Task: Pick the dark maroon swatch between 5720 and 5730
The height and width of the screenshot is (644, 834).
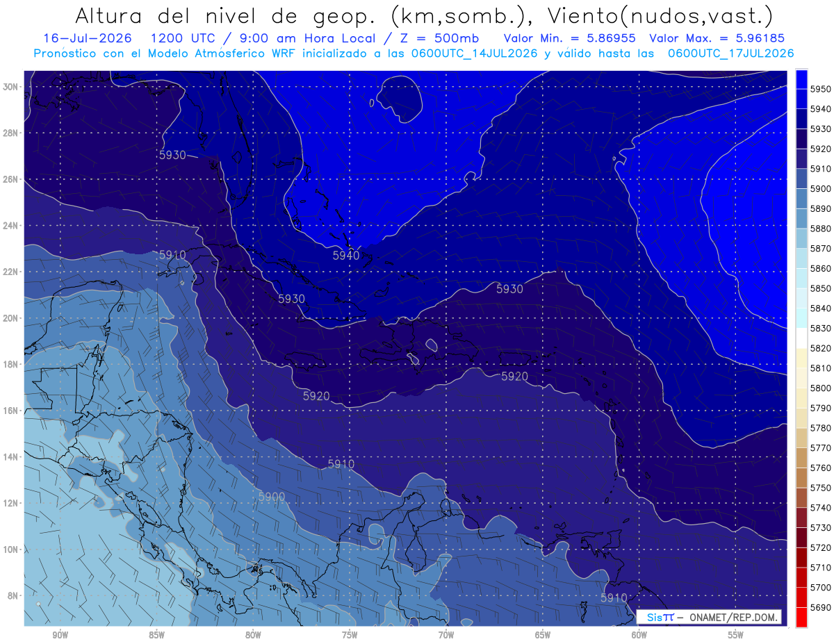Action: coord(801,537)
